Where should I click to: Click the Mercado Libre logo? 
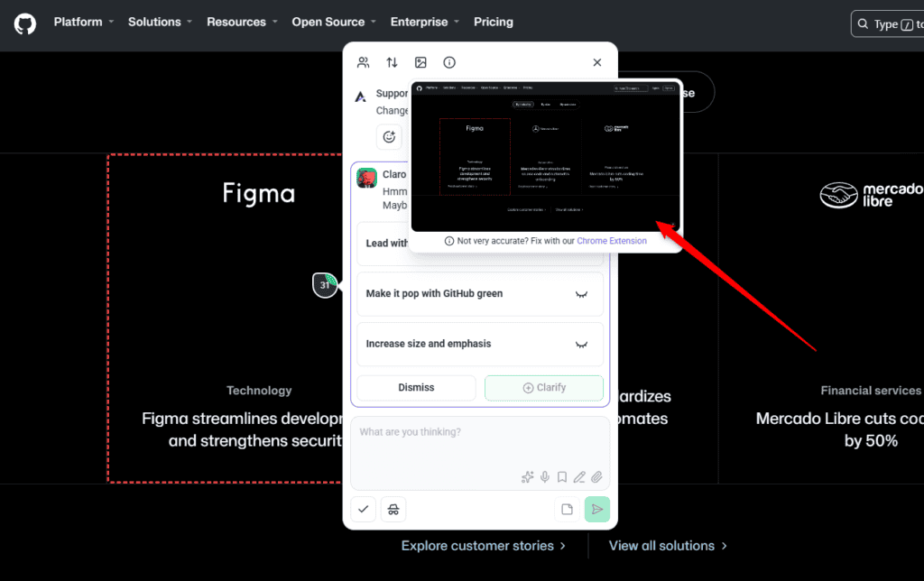(872, 195)
